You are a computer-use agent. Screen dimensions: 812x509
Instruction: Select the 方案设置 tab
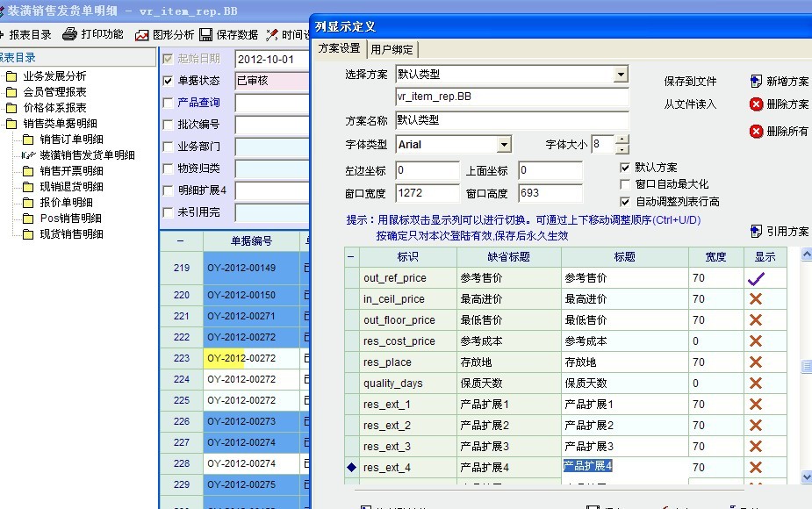(x=339, y=48)
